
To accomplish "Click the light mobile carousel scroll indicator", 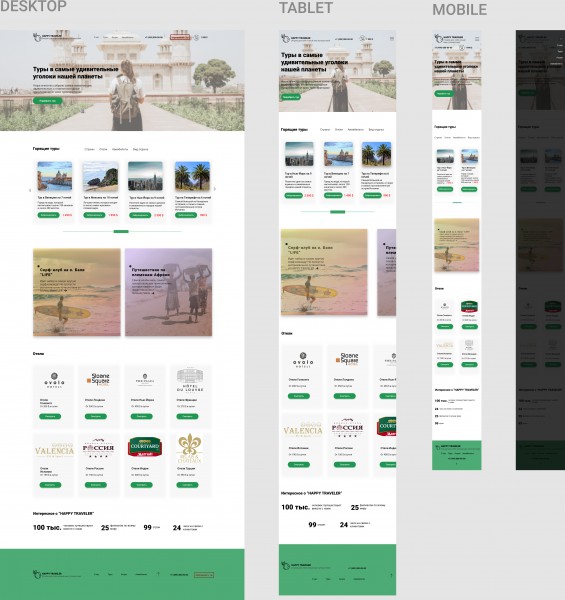I will coord(457,202).
